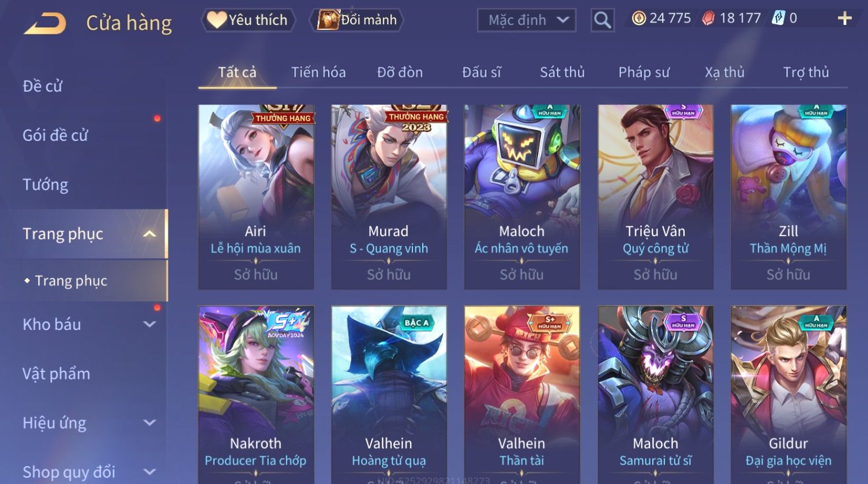Switch to the Tiến hóa tab
868x484 pixels.
(x=318, y=72)
